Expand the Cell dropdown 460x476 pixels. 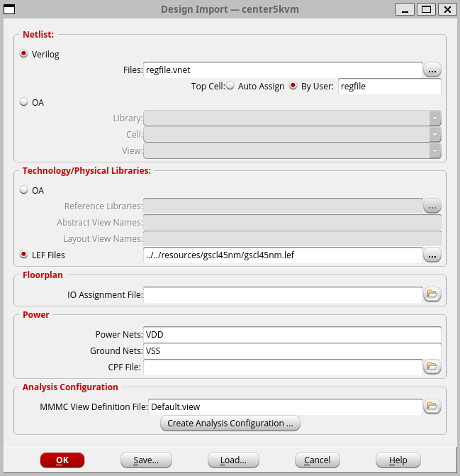[435, 135]
